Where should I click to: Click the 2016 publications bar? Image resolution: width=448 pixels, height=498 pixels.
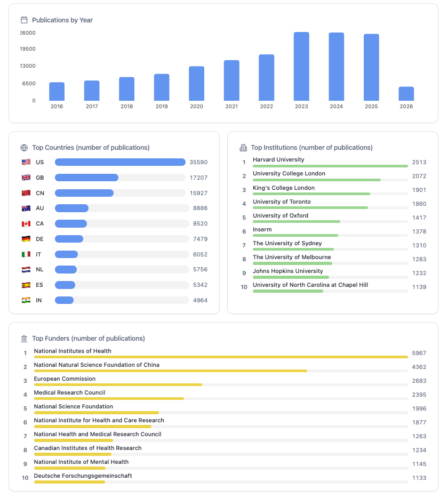pyautogui.click(x=57, y=92)
